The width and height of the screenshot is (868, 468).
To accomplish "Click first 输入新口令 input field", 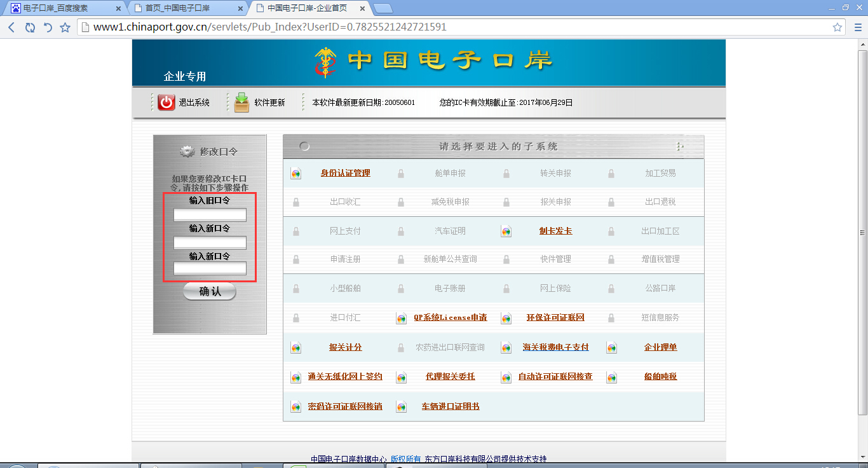I will tap(210, 243).
